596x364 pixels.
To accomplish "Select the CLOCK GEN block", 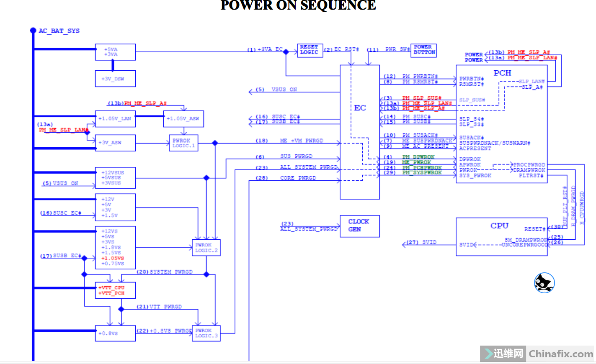I will point(360,226).
